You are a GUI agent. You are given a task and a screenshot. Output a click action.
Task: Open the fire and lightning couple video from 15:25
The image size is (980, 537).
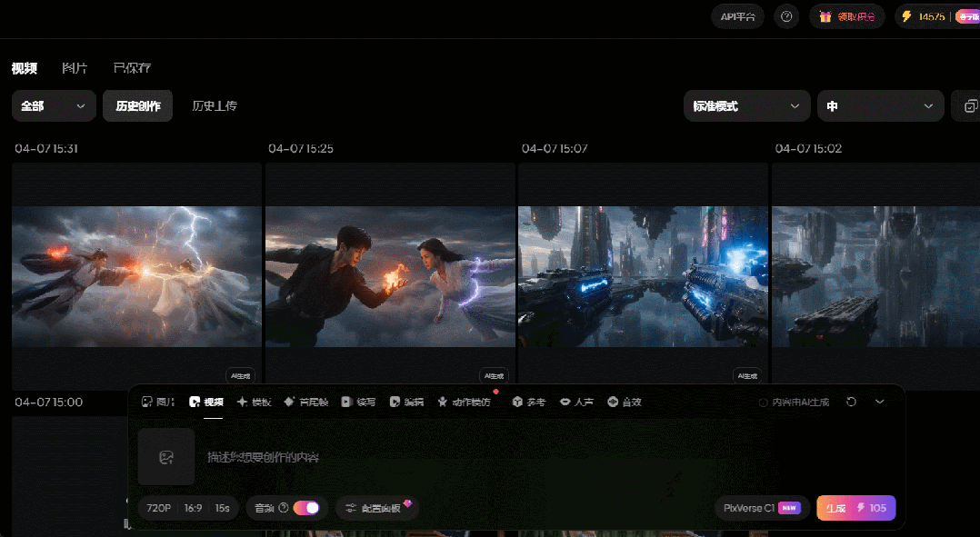[x=390, y=276]
